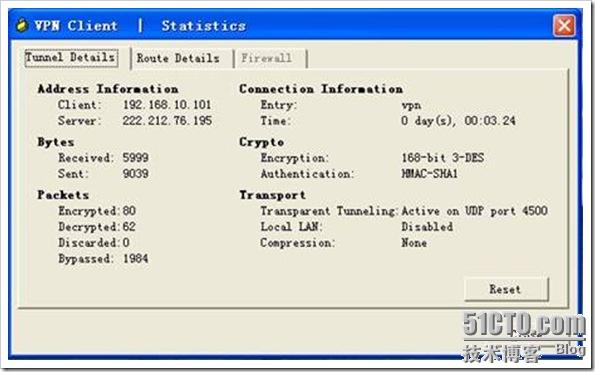Click the connection entry name vpn
The height and width of the screenshot is (372, 595).
coord(411,105)
